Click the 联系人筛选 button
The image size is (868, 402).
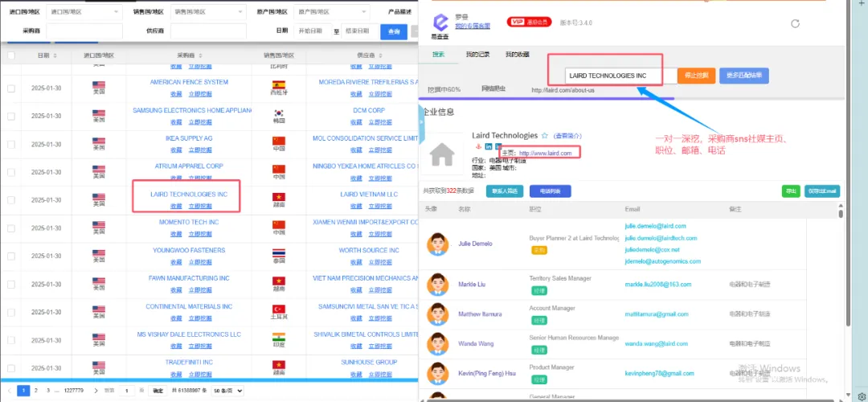click(x=505, y=191)
